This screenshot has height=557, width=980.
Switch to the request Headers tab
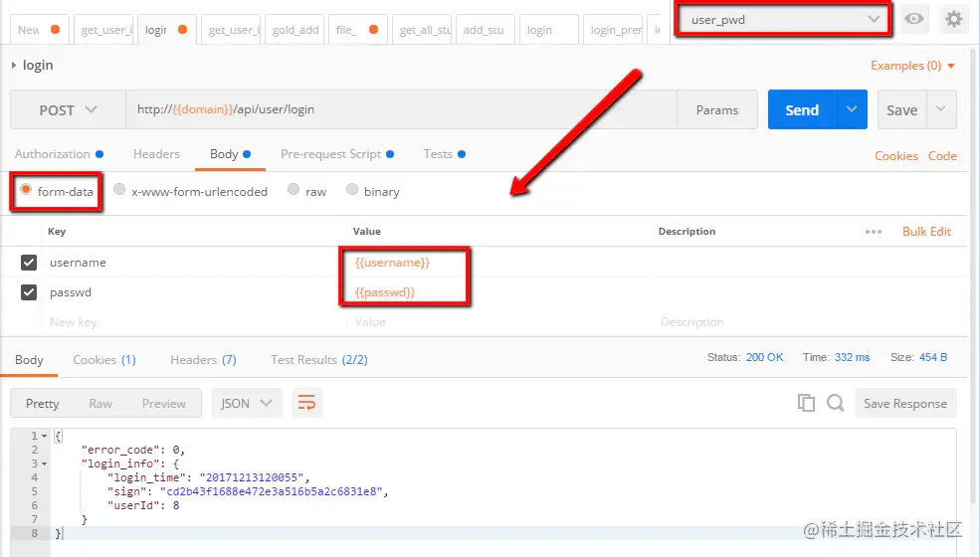click(x=156, y=154)
